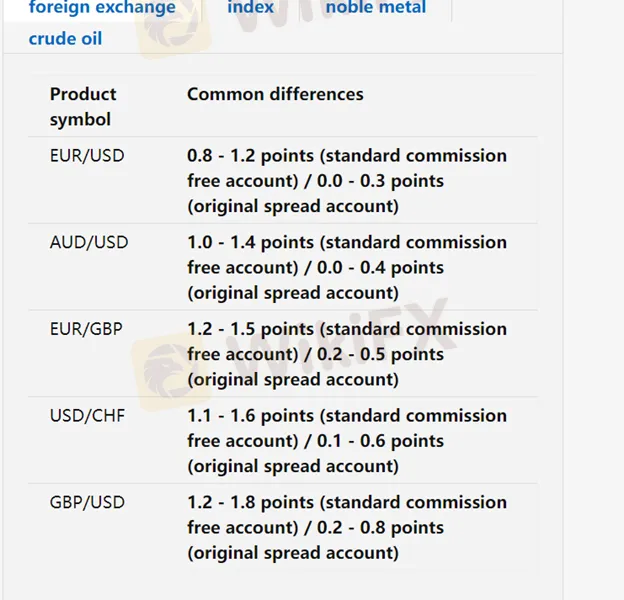Select the GBP/USD symbol cell

[87, 502]
